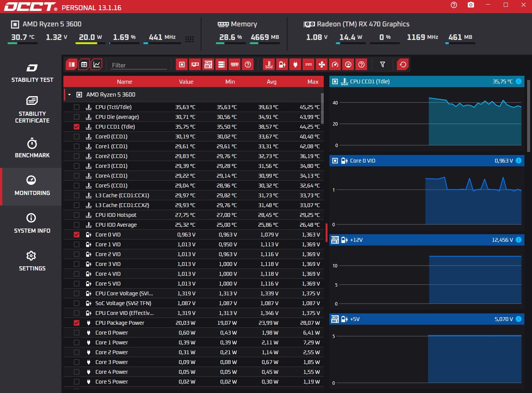Open info for CPU CCD1 graph
Image resolution: width=532 pixels, height=393 pixels.
click(x=518, y=81)
